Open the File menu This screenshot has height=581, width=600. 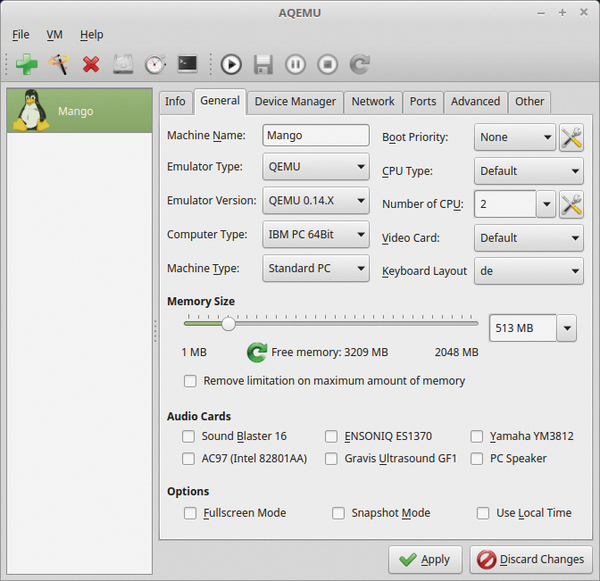click(x=21, y=35)
